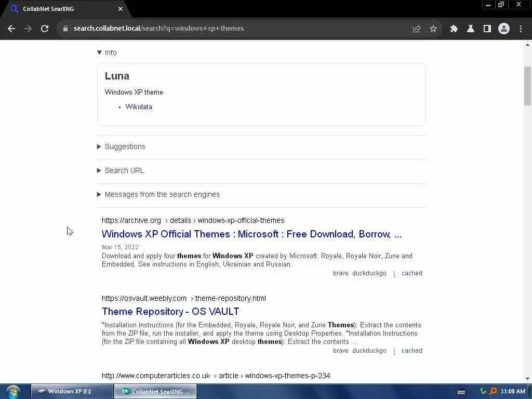This screenshot has height=399, width=532.
Task: Select the CollabNet SearXNG browser tab
Action: coord(66,9)
